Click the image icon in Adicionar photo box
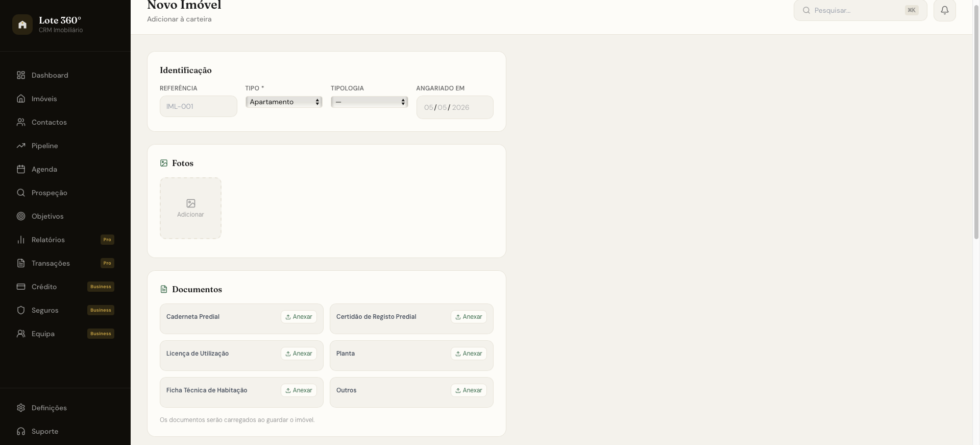980x445 pixels. [x=191, y=203]
